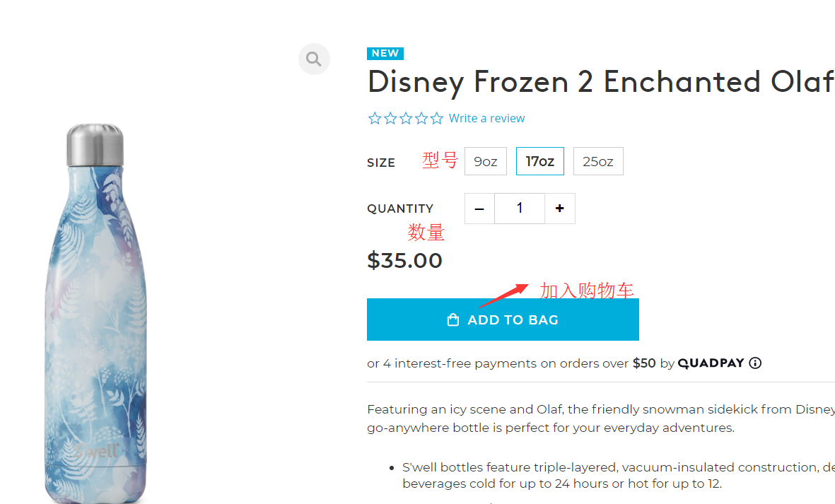This screenshot has width=835, height=504.
Task: Click the quantity number field
Action: pos(520,209)
